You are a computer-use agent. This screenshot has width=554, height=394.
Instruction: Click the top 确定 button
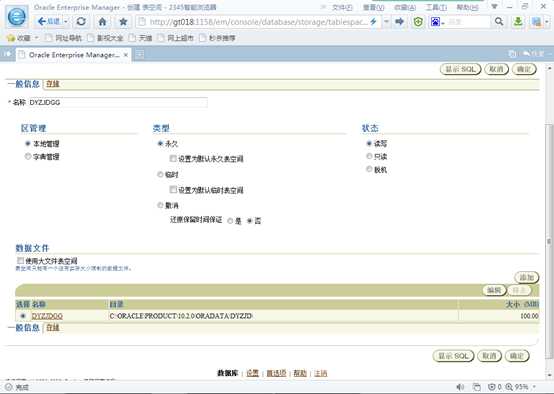click(524, 69)
